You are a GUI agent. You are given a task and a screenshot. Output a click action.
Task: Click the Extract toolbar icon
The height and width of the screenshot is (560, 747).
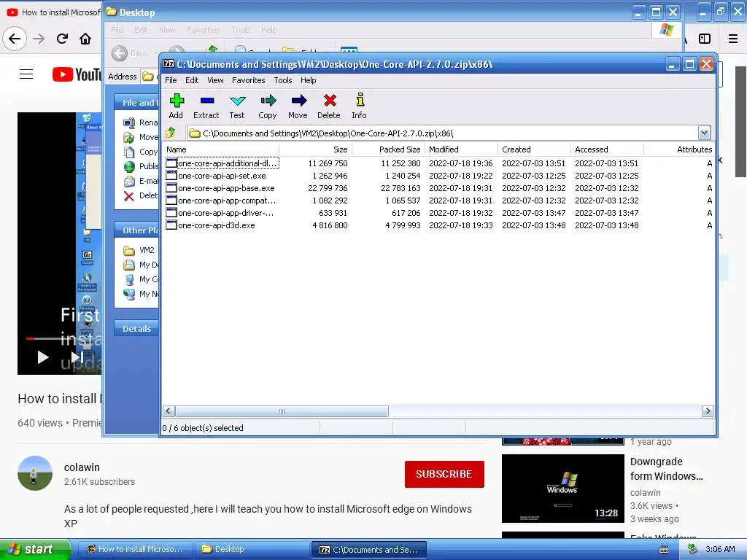click(206, 106)
